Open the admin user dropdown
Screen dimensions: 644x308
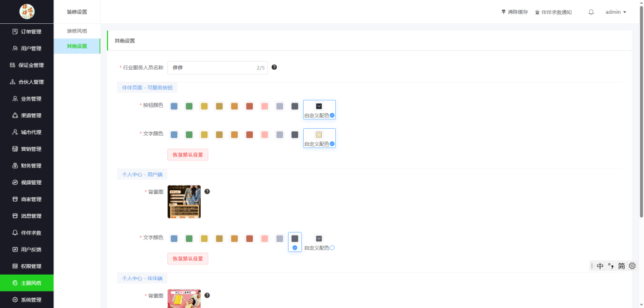(x=615, y=12)
